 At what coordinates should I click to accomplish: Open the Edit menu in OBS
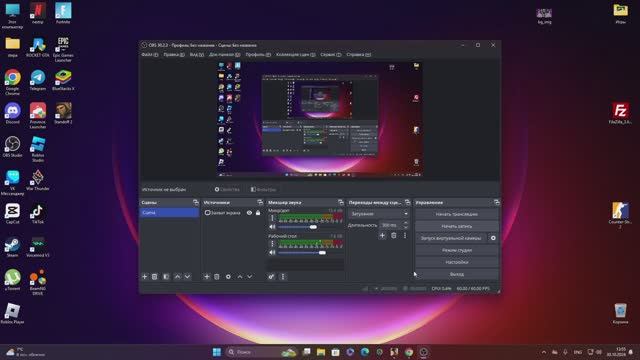coord(174,55)
